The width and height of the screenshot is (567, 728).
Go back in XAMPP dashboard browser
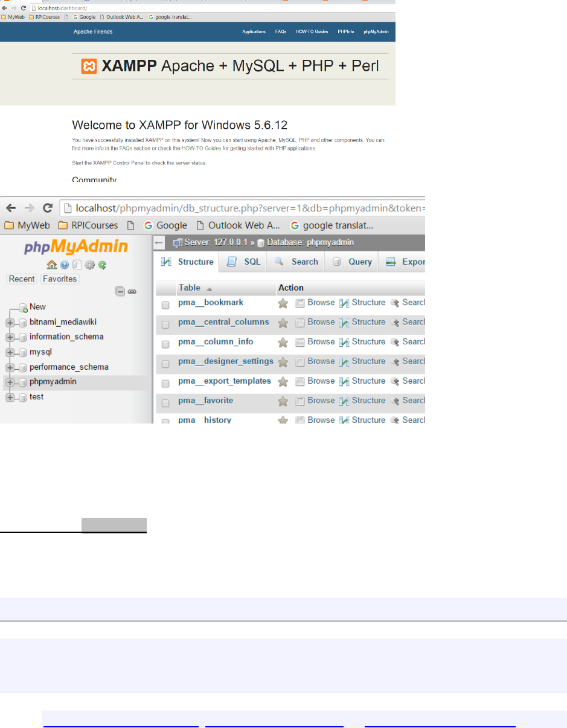tap(5, 8)
